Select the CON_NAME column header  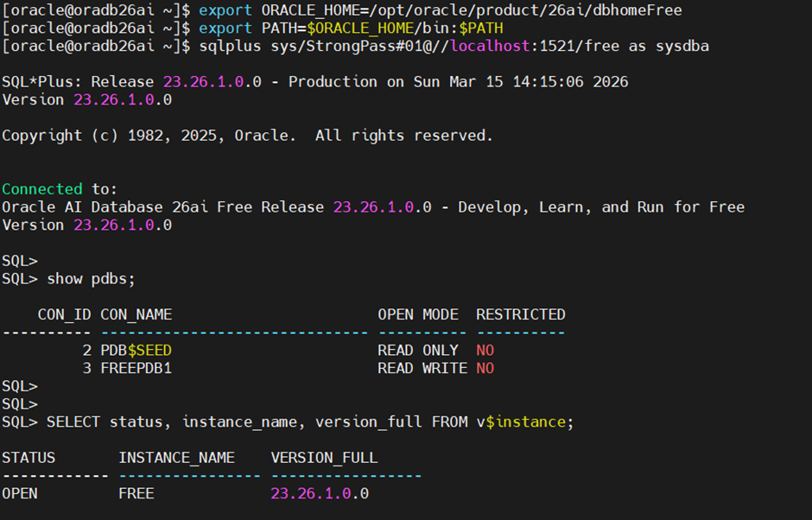coord(136,314)
